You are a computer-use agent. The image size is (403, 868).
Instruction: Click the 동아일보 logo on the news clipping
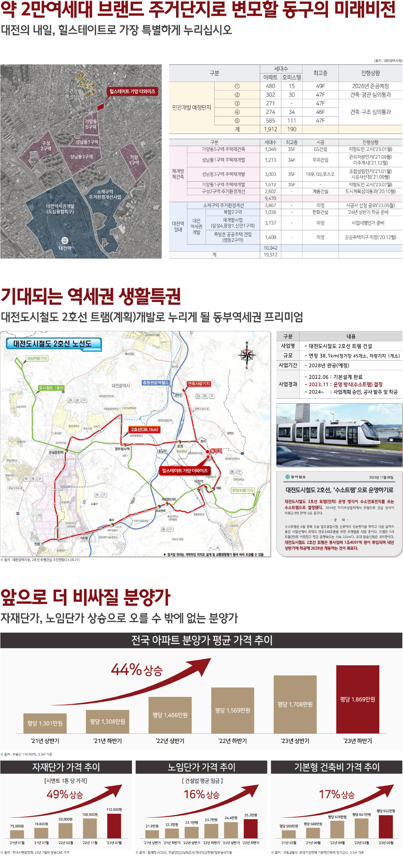tap(295, 477)
